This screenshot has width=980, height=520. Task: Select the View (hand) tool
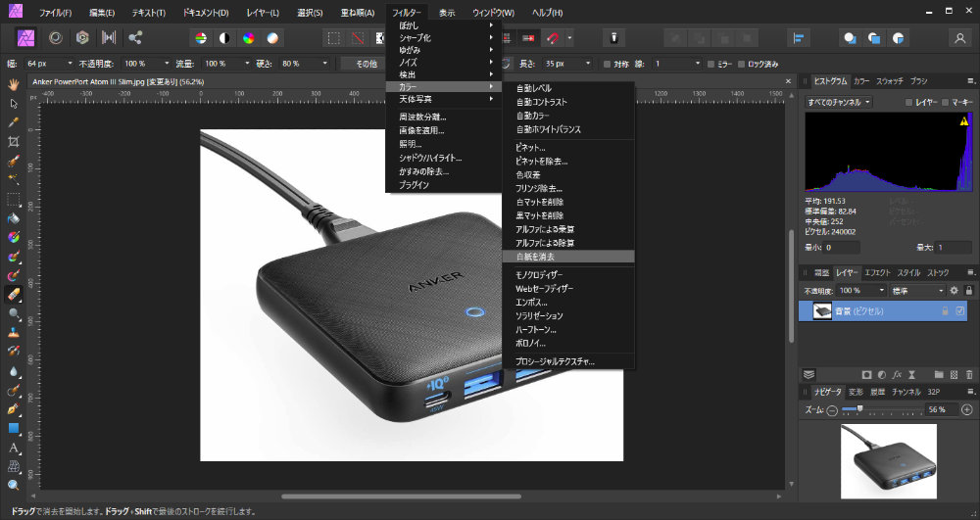click(13, 83)
